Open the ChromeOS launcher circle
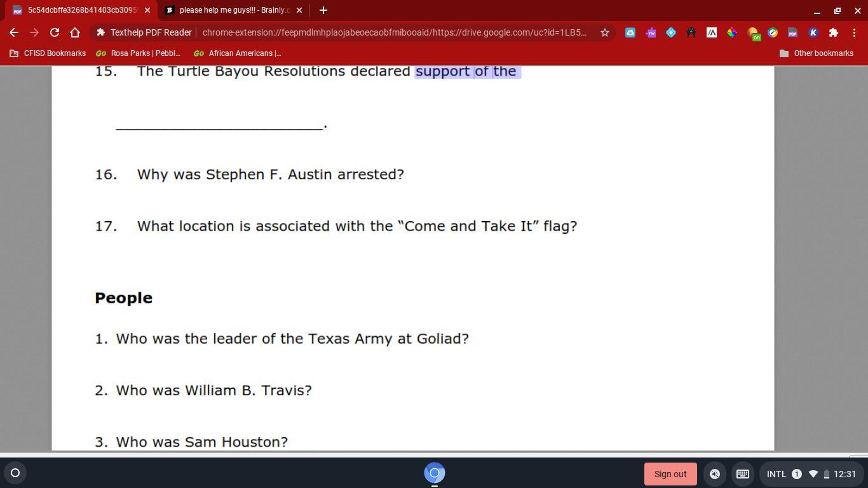Viewport: 868px width, 488px height. (x=15, y=473)
